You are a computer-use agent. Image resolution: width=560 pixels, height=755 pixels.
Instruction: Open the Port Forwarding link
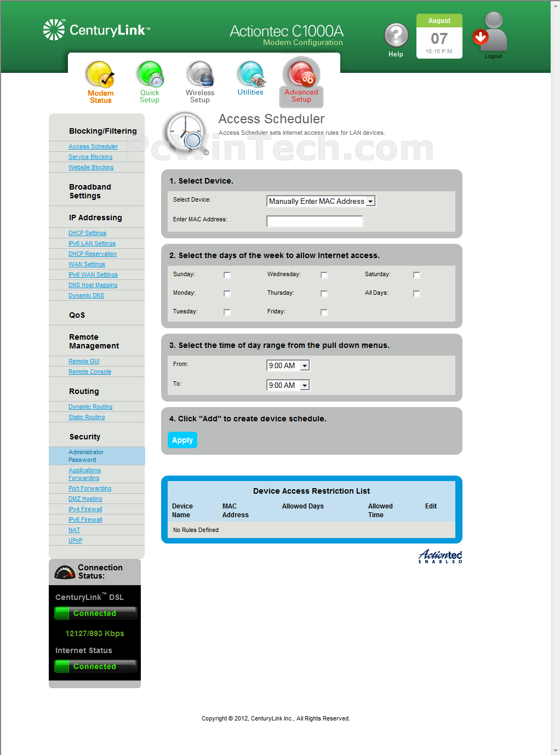coord(90,488)
